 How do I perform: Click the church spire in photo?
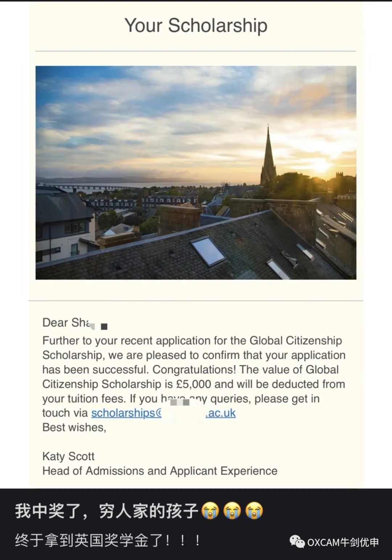268,156
